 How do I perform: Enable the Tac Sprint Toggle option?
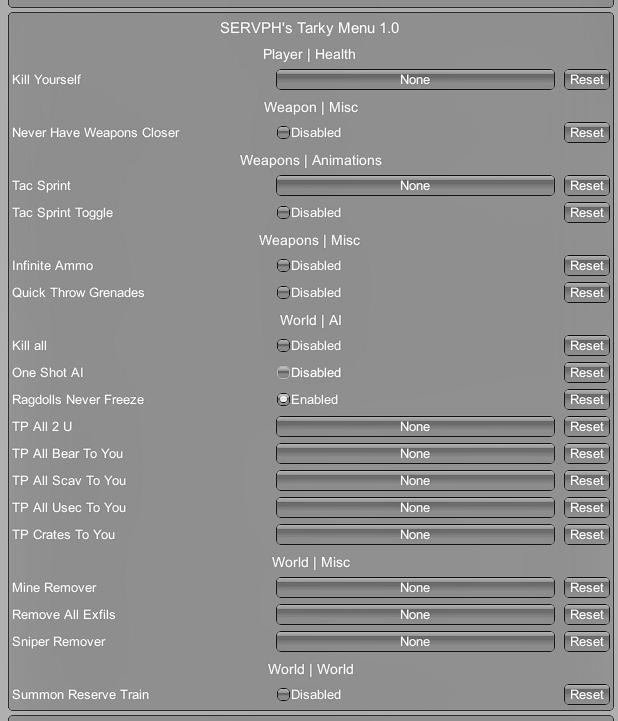coord(284,213)
